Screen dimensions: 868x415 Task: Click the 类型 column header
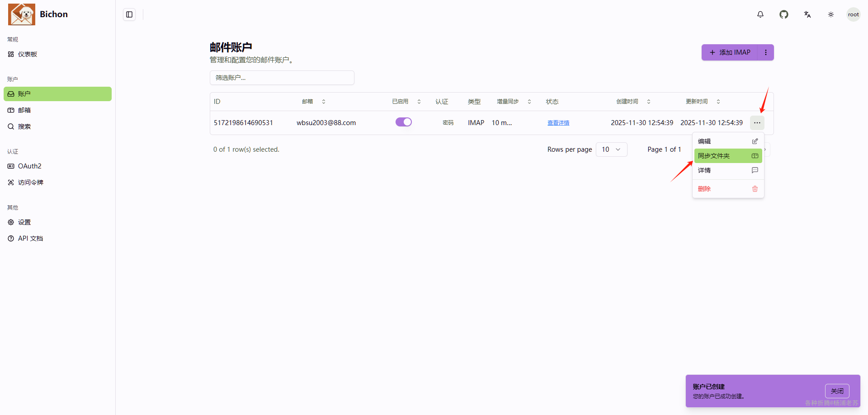tap(474, 102)
